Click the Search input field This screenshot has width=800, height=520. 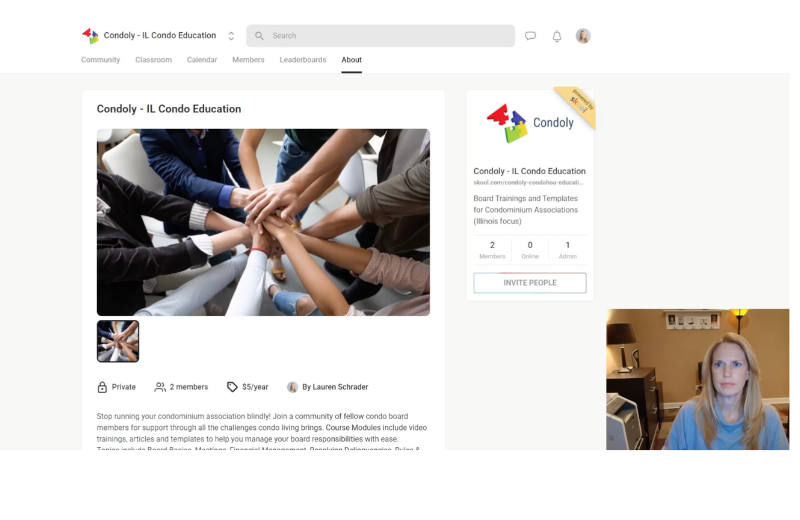click(x=381, y=36)
